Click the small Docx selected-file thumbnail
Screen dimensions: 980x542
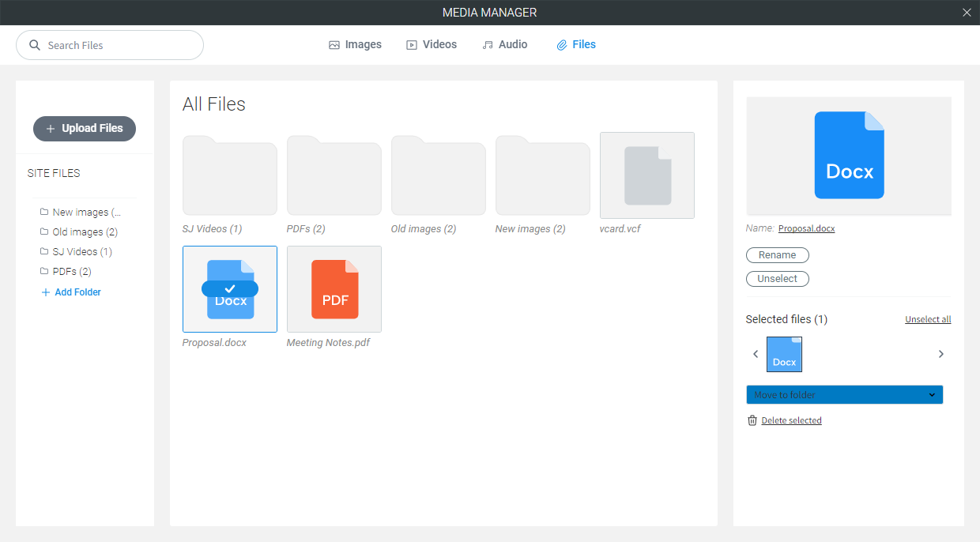(784, 354)
